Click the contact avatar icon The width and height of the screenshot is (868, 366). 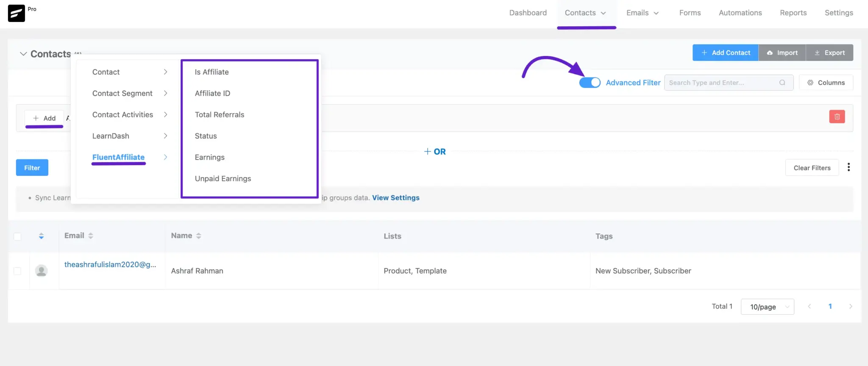(x=41, y=271)
